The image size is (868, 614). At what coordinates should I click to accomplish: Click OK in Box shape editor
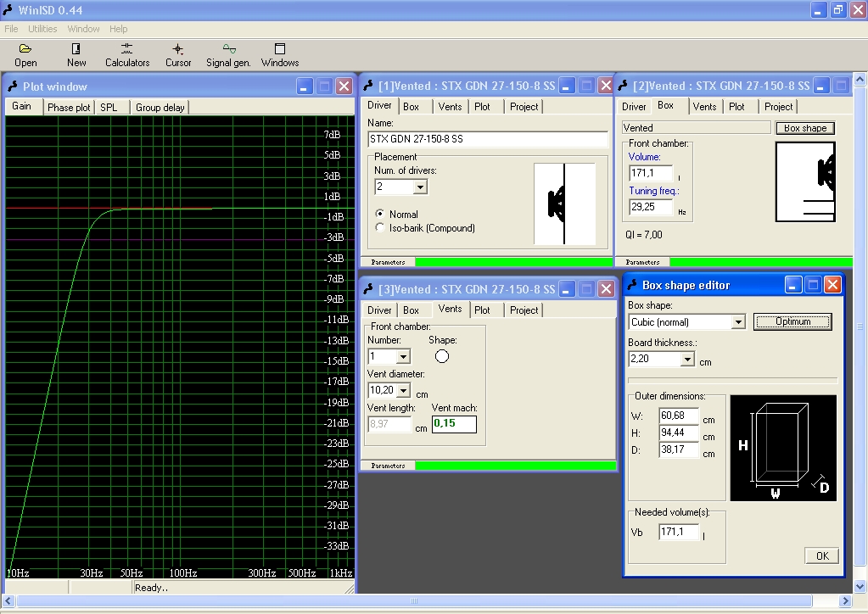pos(821,556)
